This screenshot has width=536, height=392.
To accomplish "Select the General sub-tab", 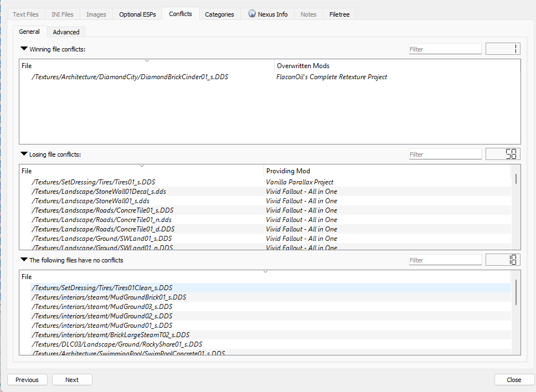I will [29, 32].
